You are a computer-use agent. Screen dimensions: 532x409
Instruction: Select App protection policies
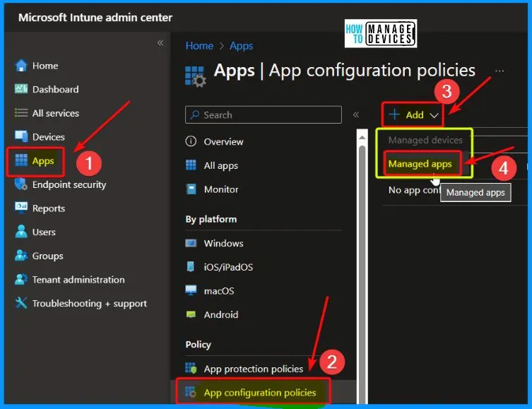tap(254, 369)
